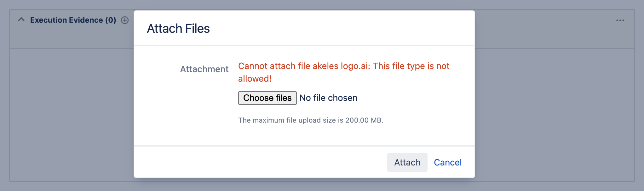The width and height of the screenshot is (644, 191).
Task: Click the No file chosen label
Action: click(328, 98)
